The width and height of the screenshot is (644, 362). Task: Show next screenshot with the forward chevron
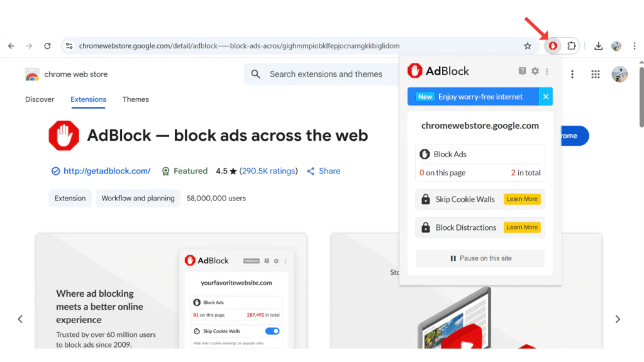point(618,319)
